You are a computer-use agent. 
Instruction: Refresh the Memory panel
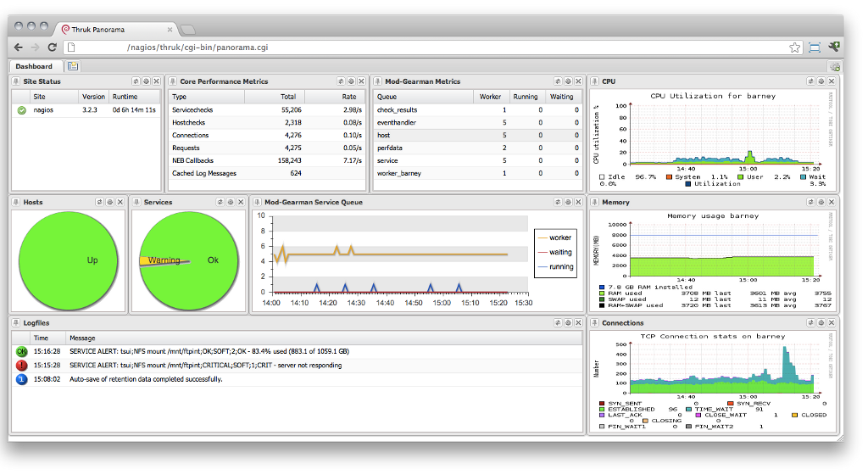(811, 202)
